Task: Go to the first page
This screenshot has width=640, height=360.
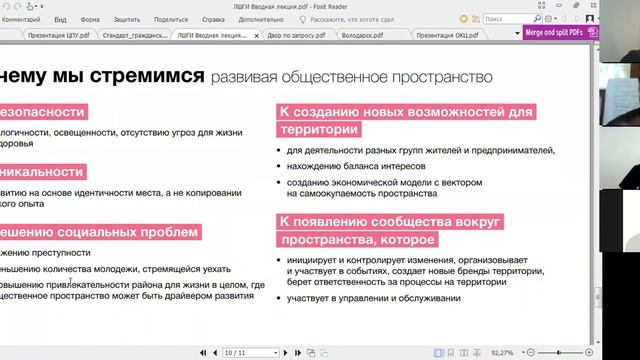Action: click(x=203, y=353)
